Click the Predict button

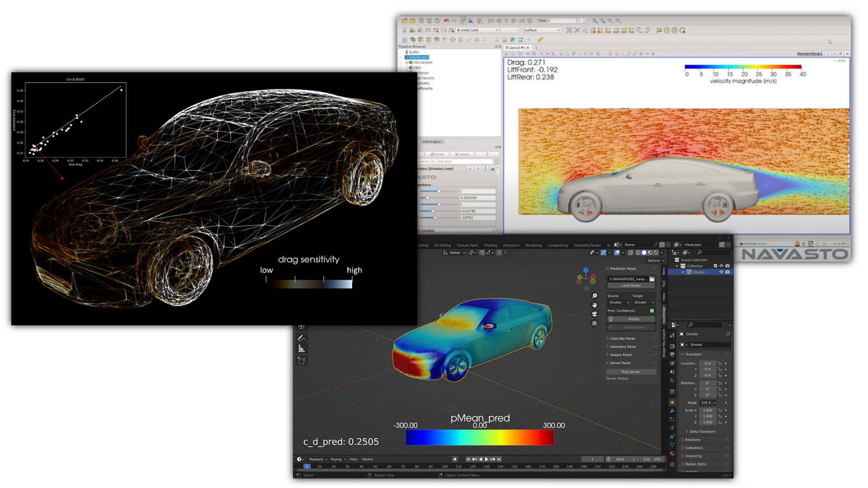point(631,319)
